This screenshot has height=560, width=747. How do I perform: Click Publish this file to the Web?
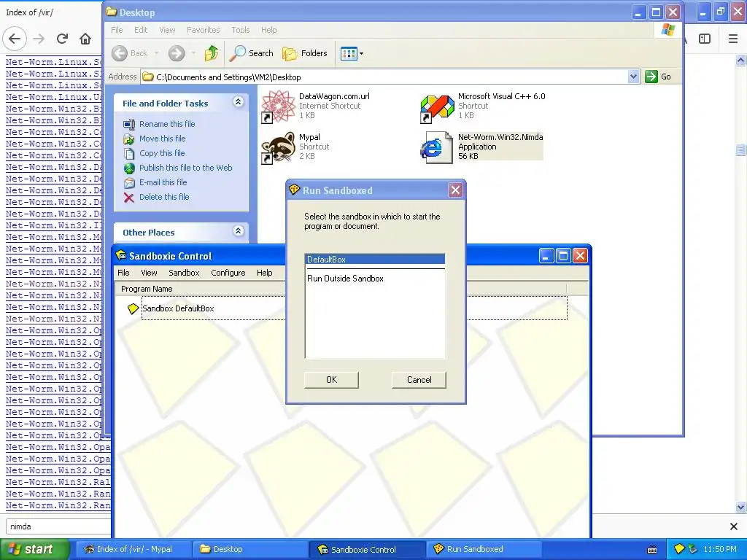coord(186,168)
